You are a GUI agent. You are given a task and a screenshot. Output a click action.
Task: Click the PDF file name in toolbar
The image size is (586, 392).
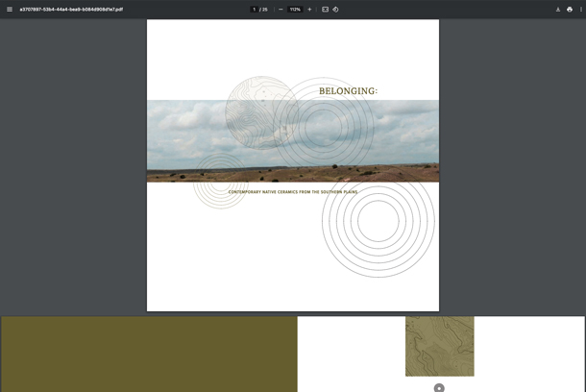click(71, 10)
